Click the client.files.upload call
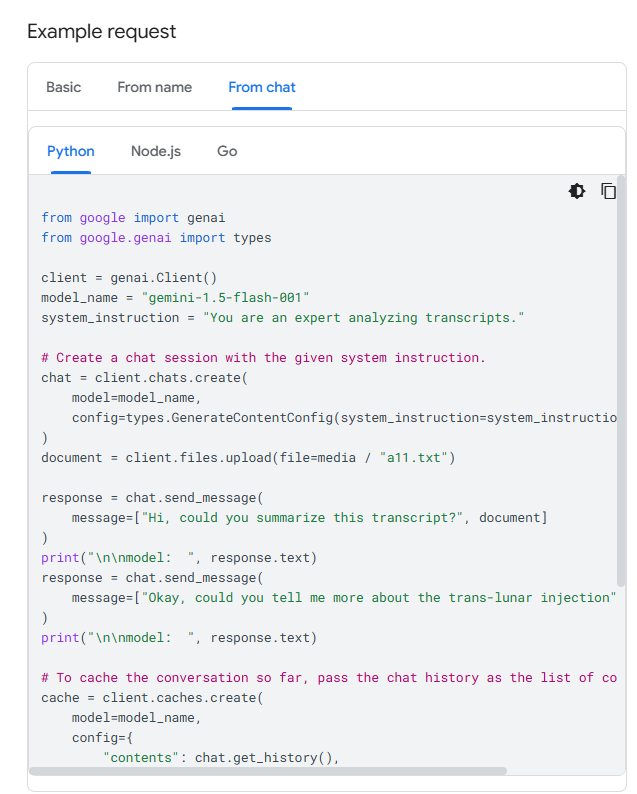The image size is (637, 794). [x=187, y=457]
